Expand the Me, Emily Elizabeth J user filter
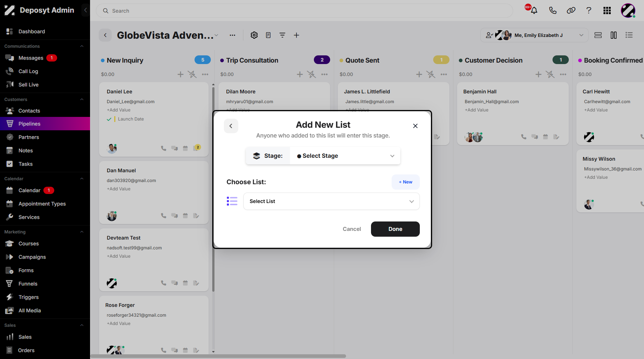644x359 pixels. 534,35
